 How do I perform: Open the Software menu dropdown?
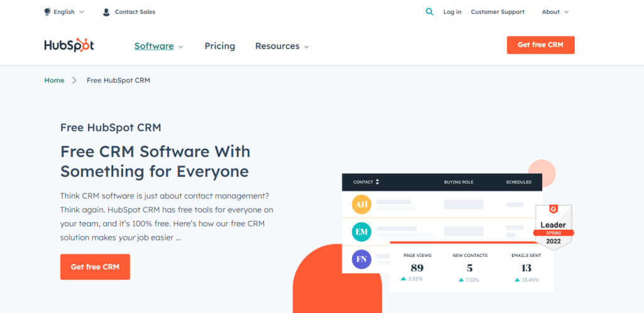[158, 46]
